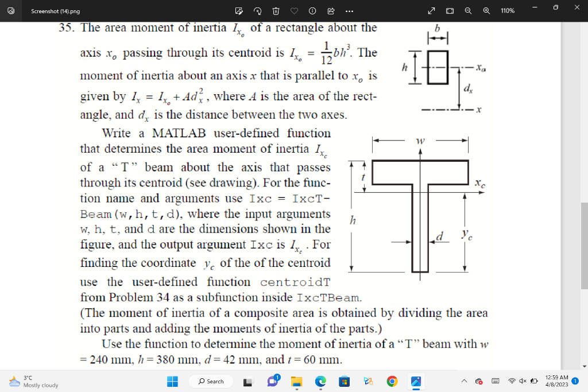
Task: Open Search from the taskbar
Action: point(210,382)
